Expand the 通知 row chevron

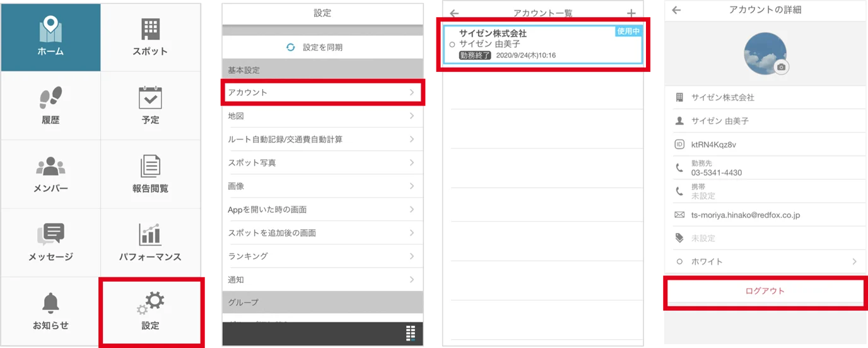[x=412, y=279]
